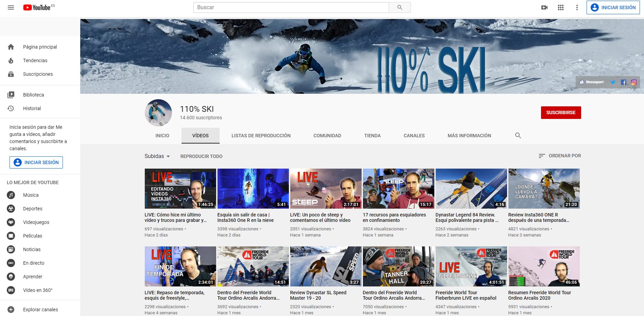Image resolution: width=644 pixels, height=316 pixels.
Task: Subscribe with the red Suscribirse button
Action: (x=561, y=112)
